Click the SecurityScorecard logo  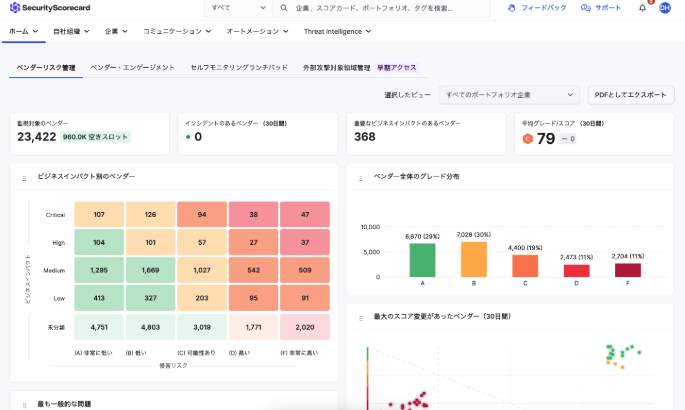click(x=52, y=8)
